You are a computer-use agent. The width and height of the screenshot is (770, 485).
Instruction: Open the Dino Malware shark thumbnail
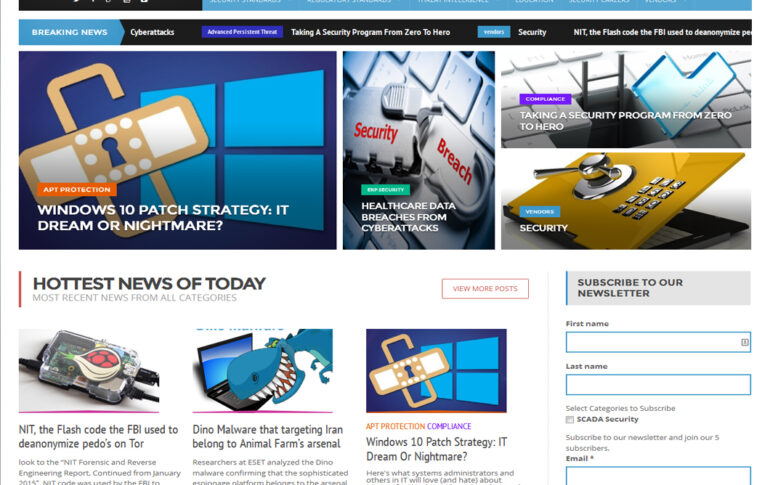point(262,369)
